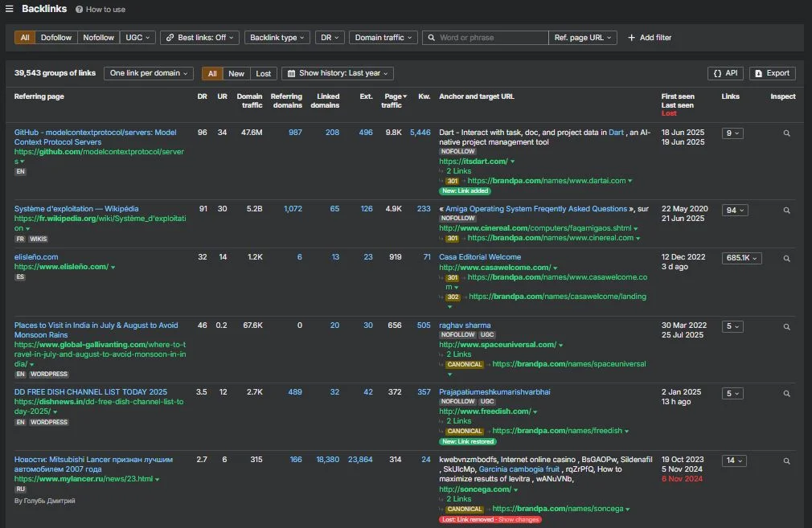Open the How to use help link
The image size is (812, 528).
tap(100, 10)
